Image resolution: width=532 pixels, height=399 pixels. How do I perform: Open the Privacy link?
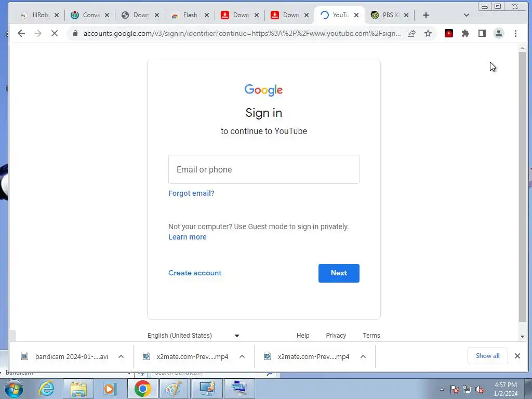[336, 336]
